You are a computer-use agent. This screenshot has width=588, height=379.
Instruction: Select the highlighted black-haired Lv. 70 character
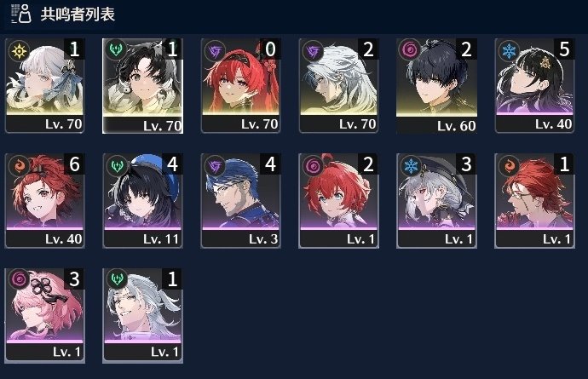[143, 86]
